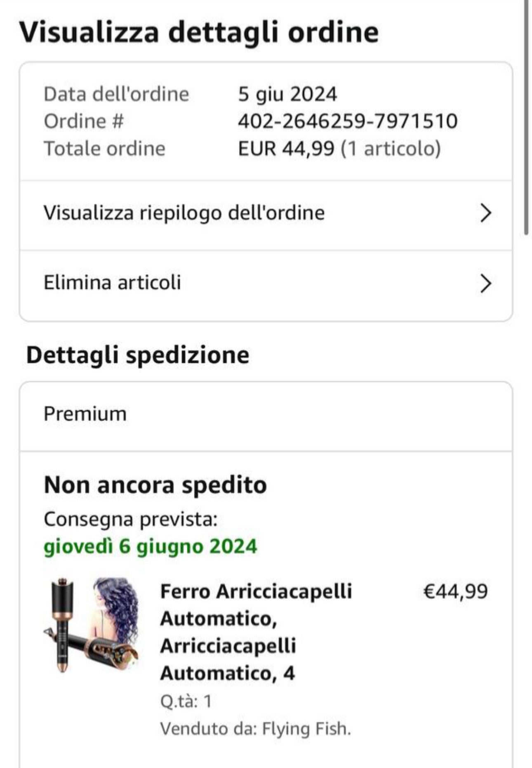Open the curling iron product thumbnail

[x=92, y=625]
